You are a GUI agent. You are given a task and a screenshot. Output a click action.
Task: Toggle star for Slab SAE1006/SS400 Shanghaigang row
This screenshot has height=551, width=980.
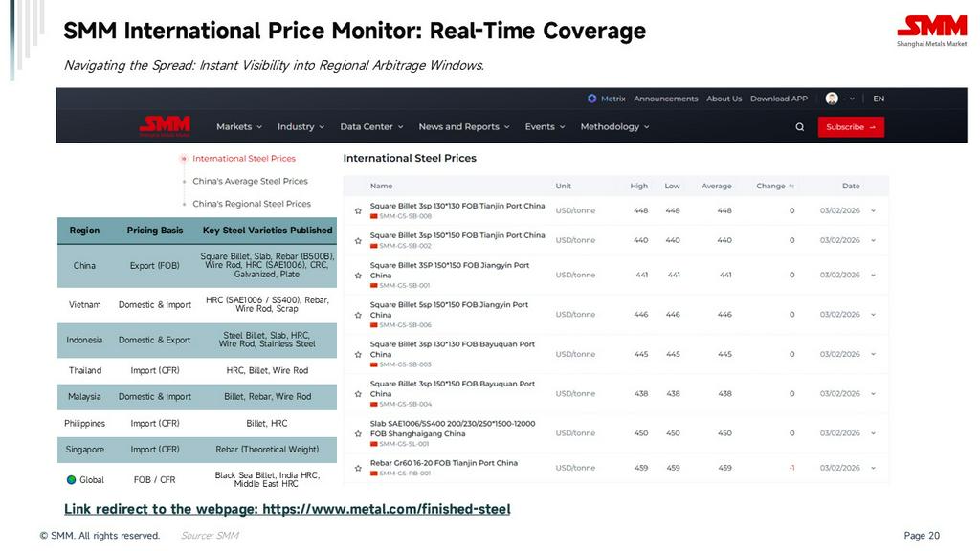coord(358,432)
